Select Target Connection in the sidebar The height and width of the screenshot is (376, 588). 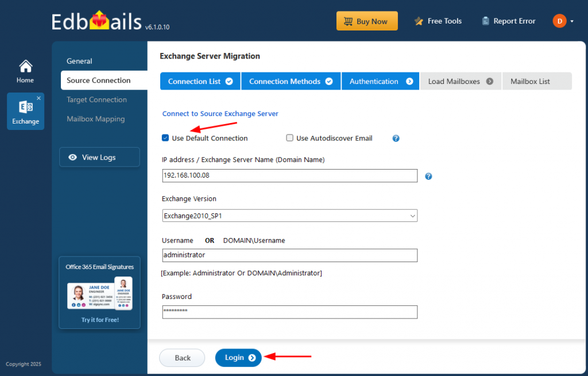(x=96, y=99)
